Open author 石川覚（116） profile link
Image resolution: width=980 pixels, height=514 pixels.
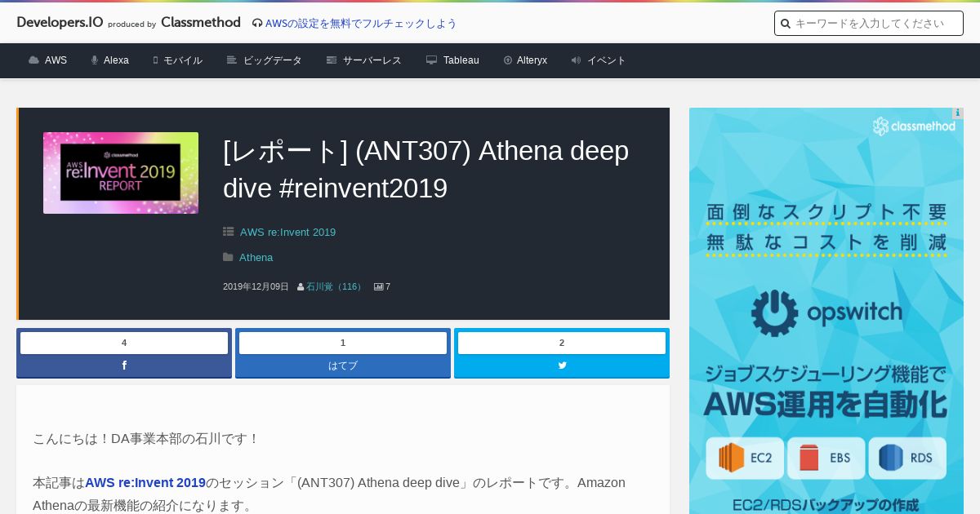pyautogui.click(x=336, y=287)
